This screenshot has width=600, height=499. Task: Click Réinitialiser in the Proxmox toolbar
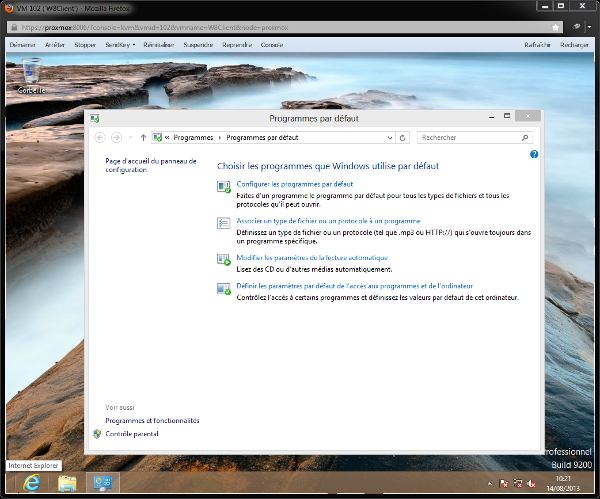(158, 45)
